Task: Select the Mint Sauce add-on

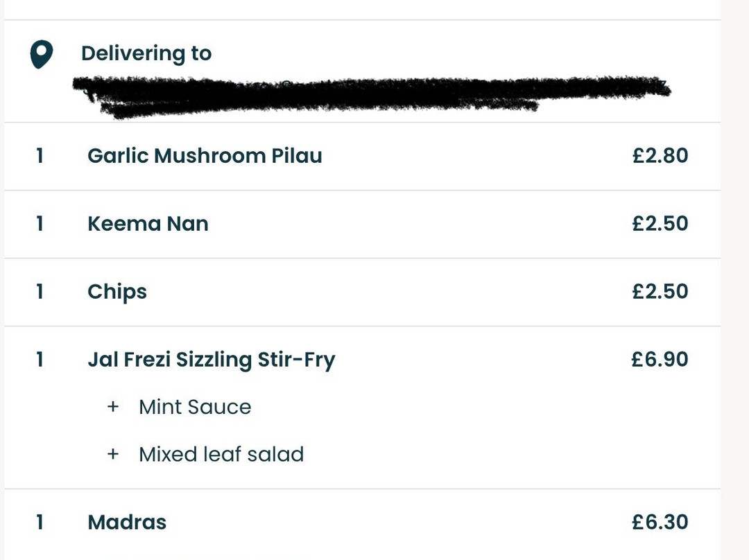Action: coord(195,407)
